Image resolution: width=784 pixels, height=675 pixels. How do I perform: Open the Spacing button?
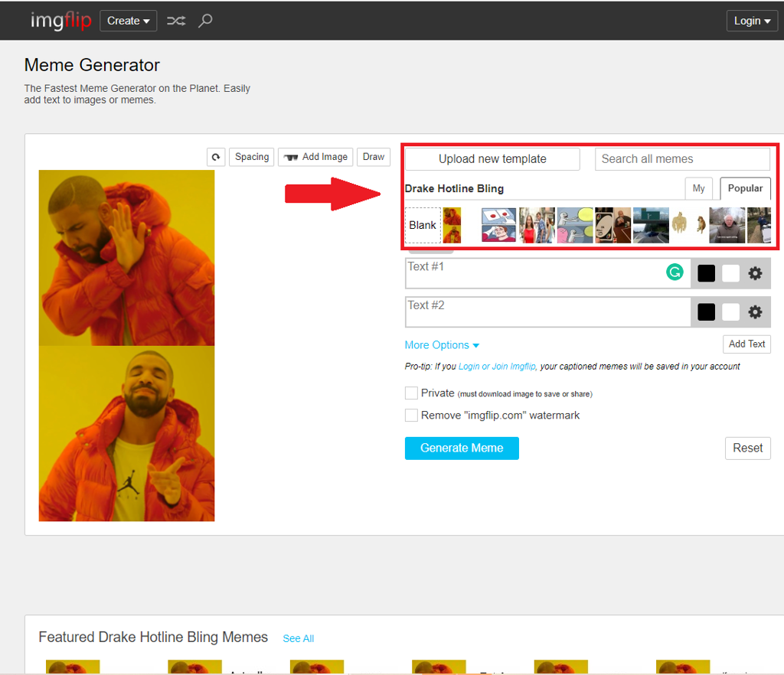[251, 157]
